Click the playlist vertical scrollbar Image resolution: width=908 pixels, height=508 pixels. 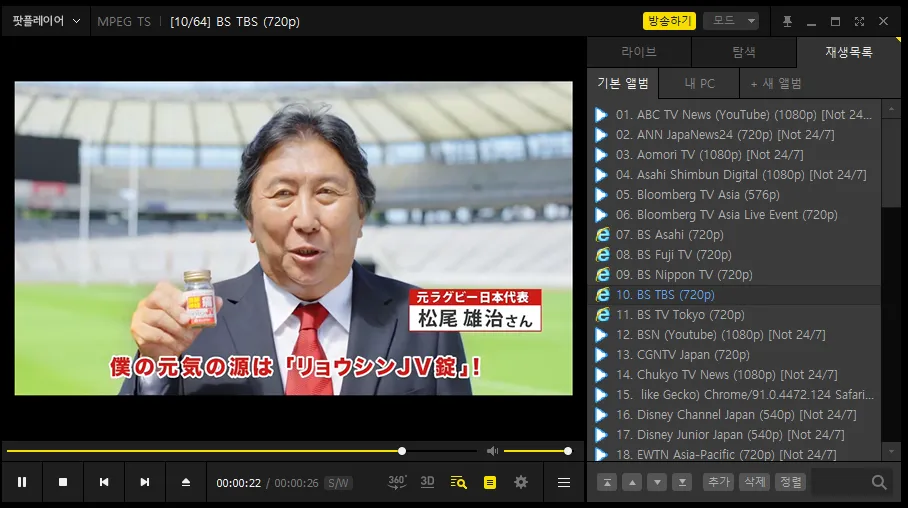[x=891, y=162]
